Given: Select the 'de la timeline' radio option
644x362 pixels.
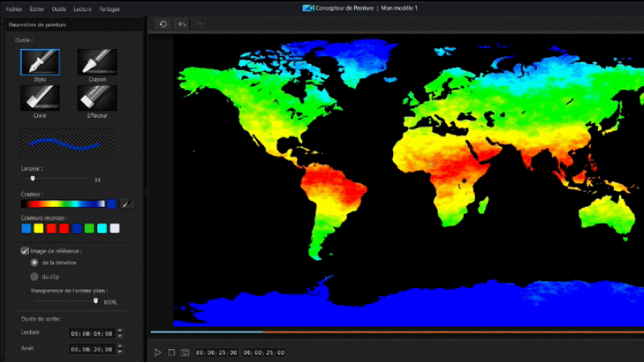Looking at the screenshot, I should 35,262.
